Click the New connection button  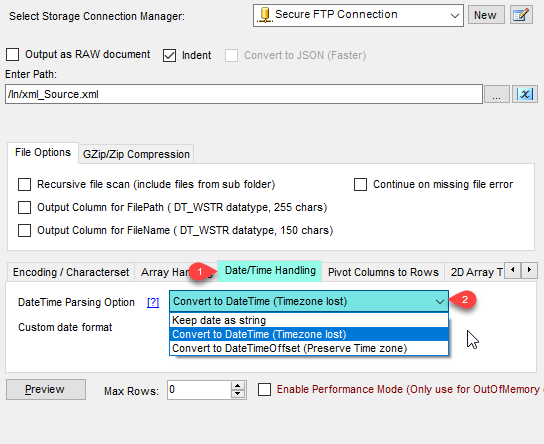(x=486, y=15)
